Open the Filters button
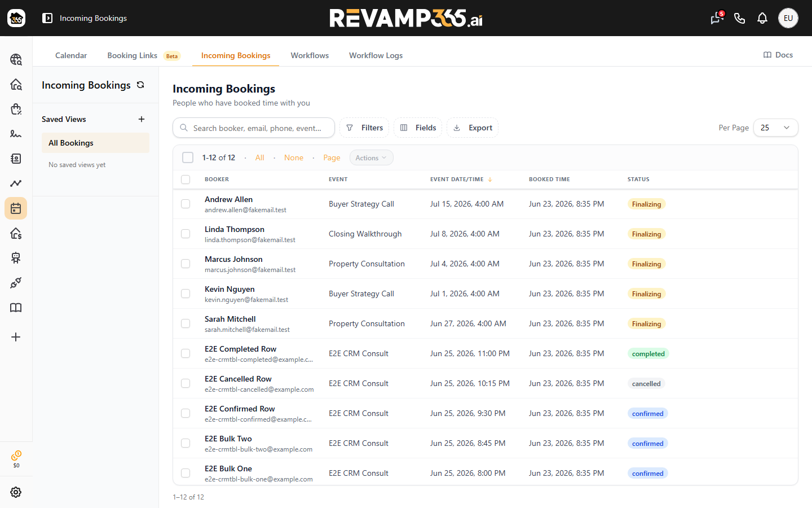This screenshot has height=508, width=812. click(x=364, y=128)
